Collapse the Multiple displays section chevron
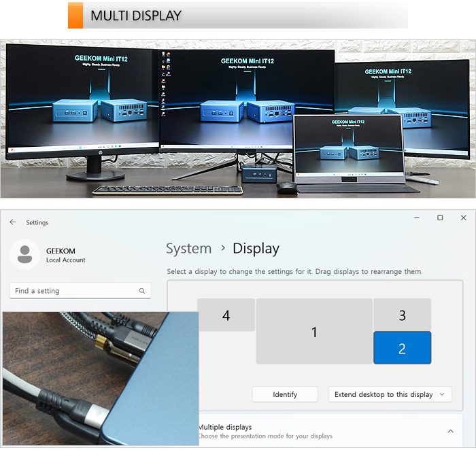This screenshot has width=476, height=450. (450, 431)
